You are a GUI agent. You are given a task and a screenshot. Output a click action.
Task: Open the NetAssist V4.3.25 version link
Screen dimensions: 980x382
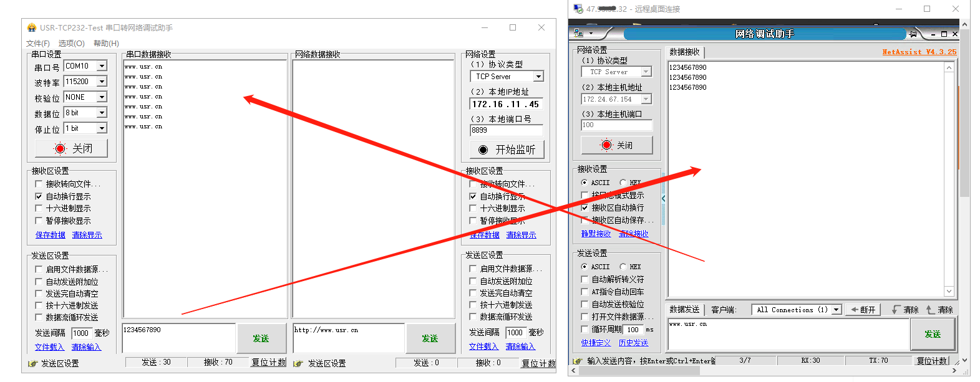click(919, 52)
